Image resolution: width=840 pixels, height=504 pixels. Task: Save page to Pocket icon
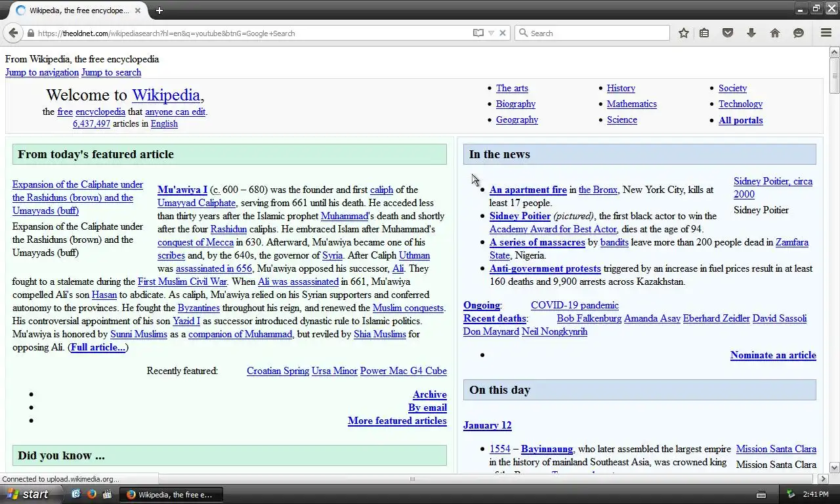click(x=728, y=33)
